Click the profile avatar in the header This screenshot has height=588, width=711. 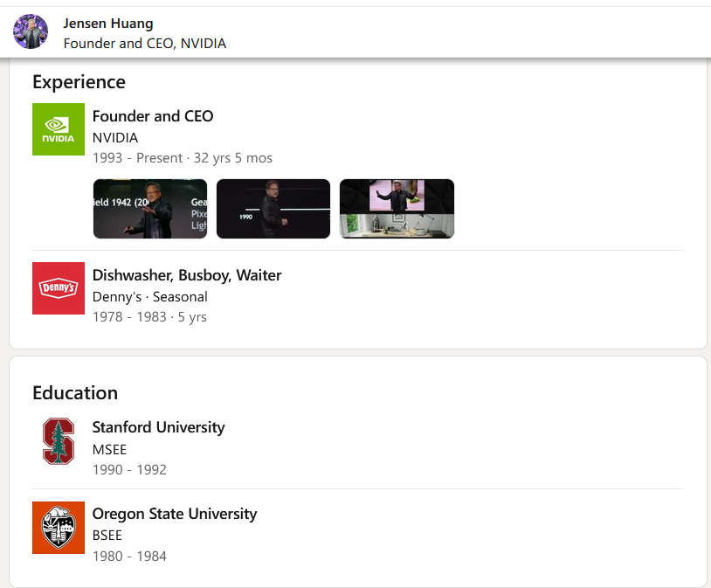pyautogui.click(x=31, y=31)
